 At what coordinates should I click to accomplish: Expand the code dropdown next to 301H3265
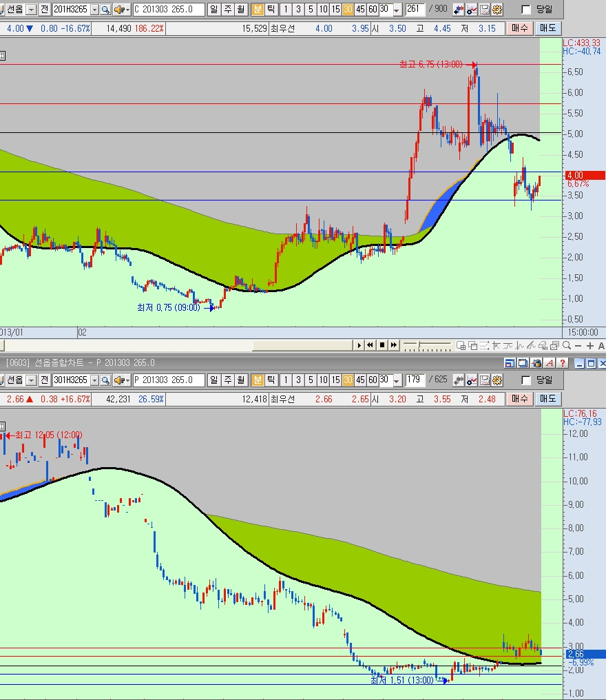[95, 380]
